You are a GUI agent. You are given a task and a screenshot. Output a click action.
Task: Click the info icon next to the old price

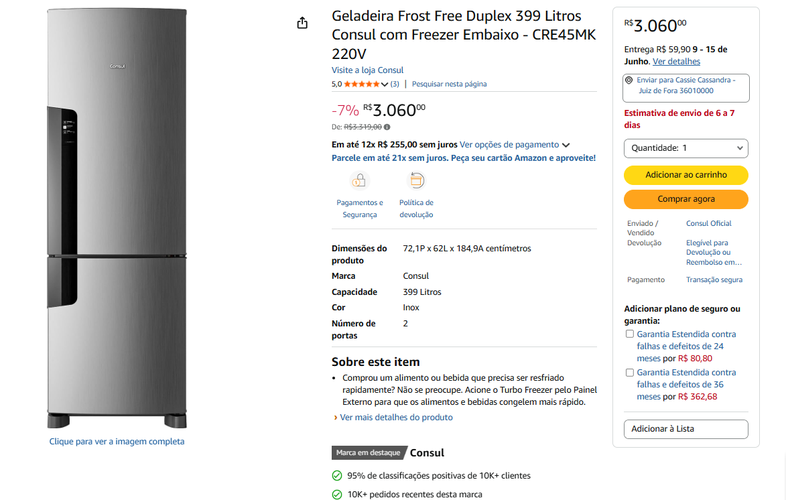(387, 127)
